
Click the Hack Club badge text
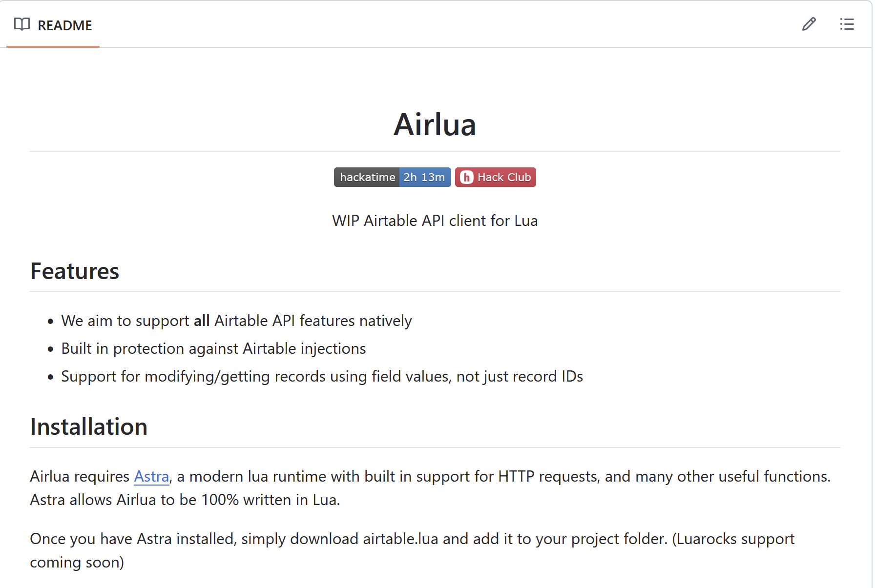504,177
